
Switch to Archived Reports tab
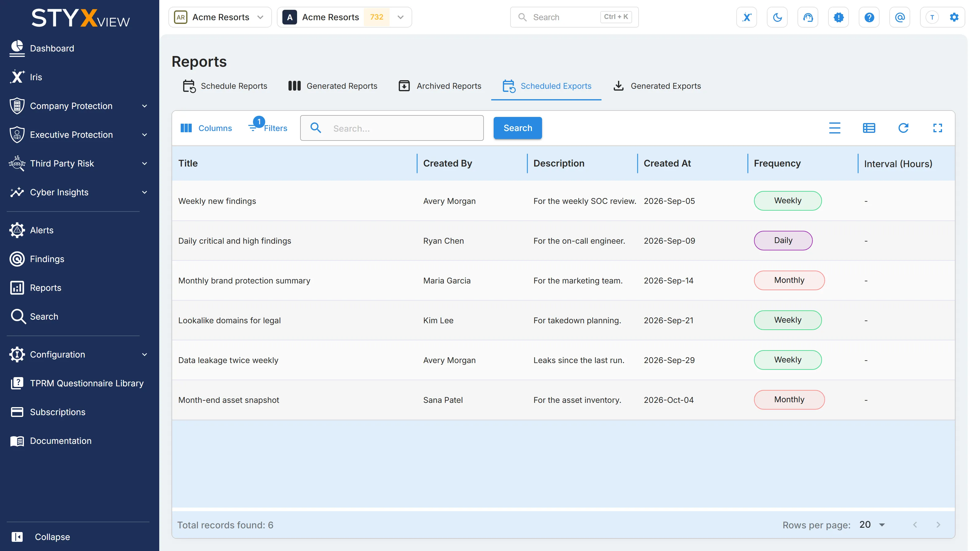tap(440, 86)
